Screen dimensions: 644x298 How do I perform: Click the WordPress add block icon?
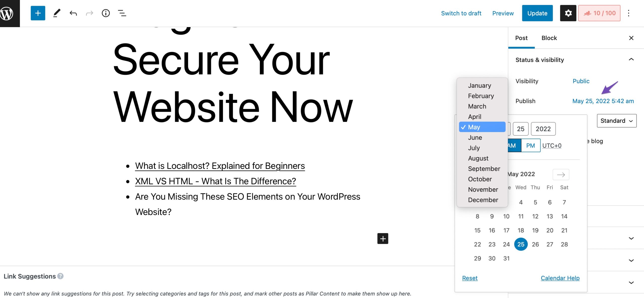coord(37,13)
